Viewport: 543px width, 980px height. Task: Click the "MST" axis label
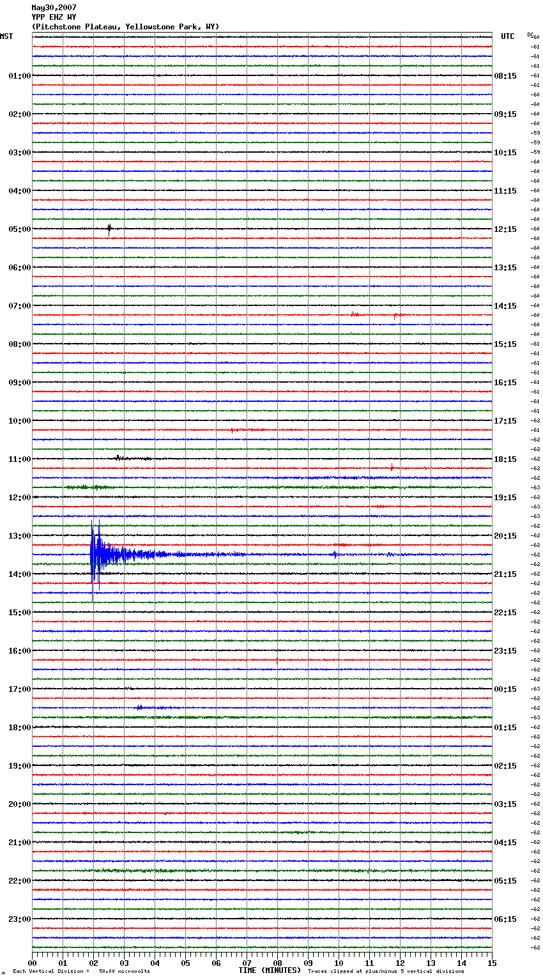pos(6,36)
